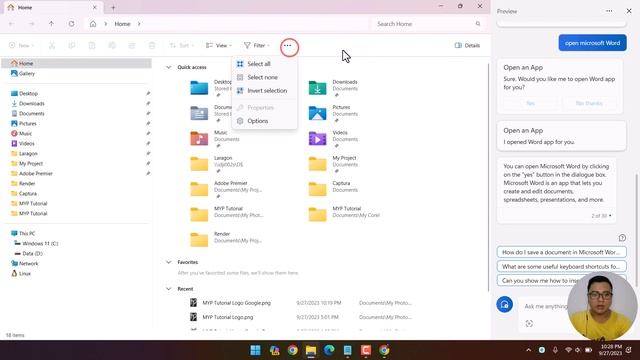Click the feedback icon below Copilot response
This screenshot has width=640, height=360.
622,238
